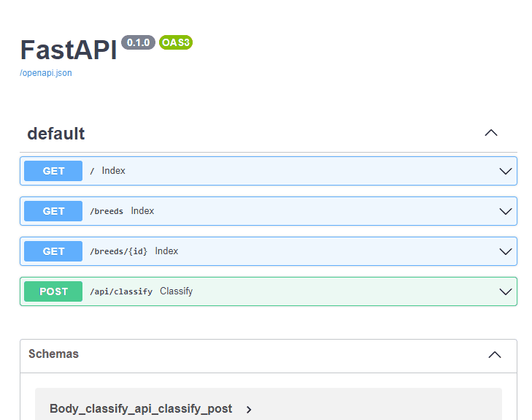Expand the GET / Index chevron
Image resolution: width=532 pixels, height=420 pixels.
coord(506,171)
